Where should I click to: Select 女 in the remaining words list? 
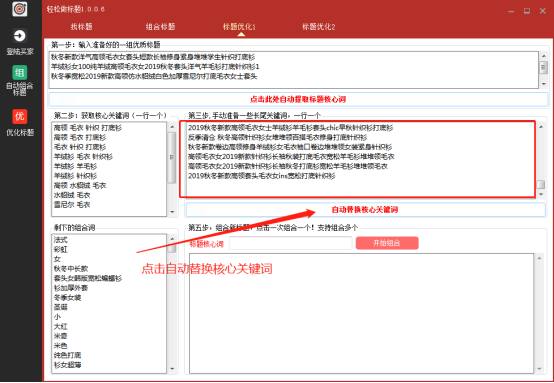pos(57,259)
